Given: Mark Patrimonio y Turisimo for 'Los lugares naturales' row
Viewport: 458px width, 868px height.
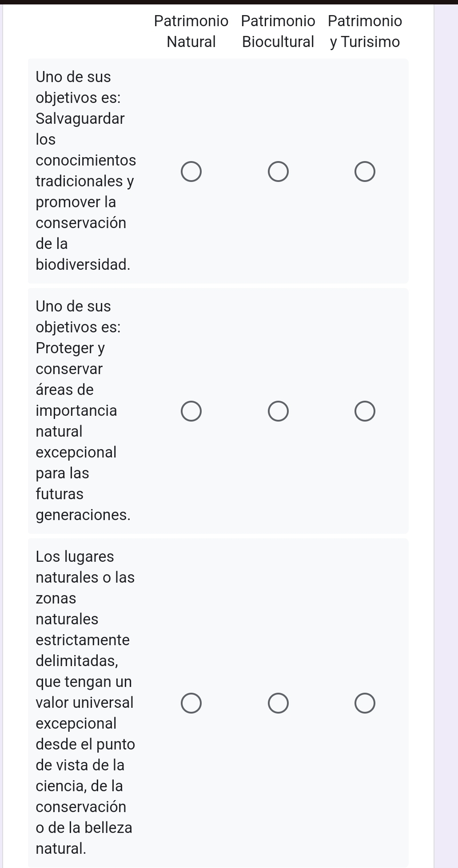Looking at the screenshot, I should coord(365,703).
